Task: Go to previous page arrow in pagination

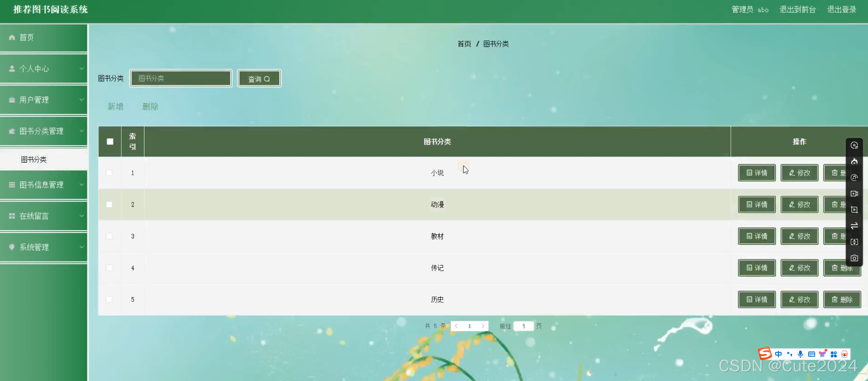Action: tap(456, 326)
